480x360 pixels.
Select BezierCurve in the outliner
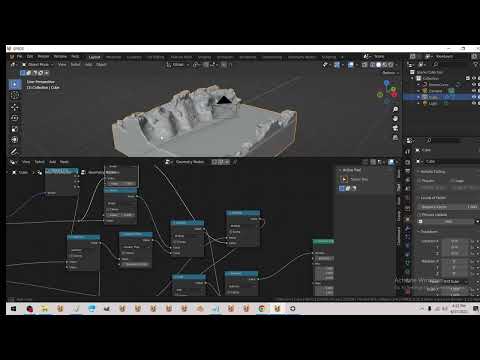439,85
